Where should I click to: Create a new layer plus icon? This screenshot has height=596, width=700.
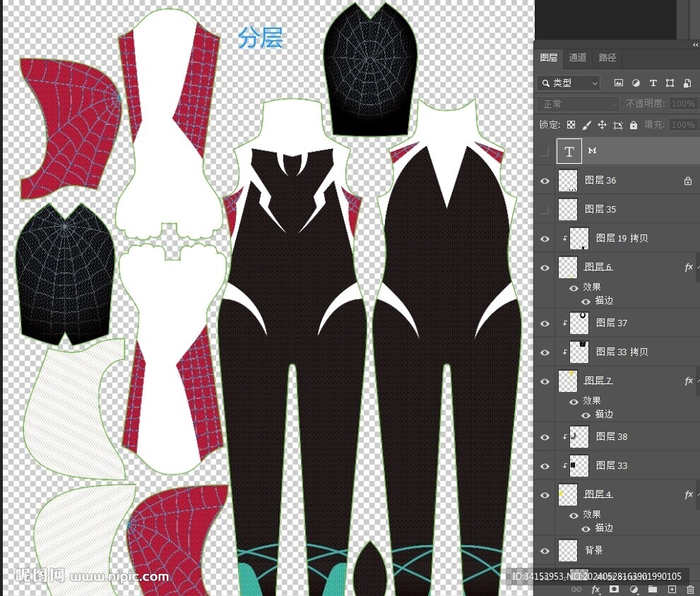672,590
